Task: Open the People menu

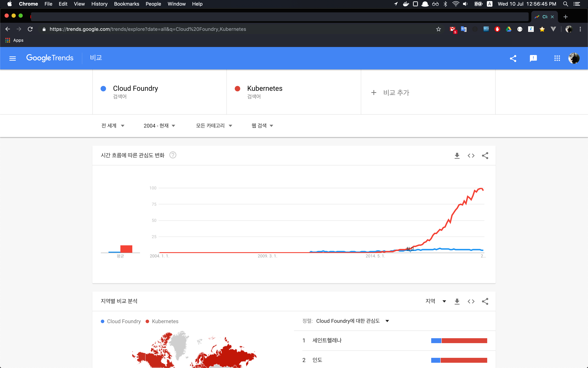Action: pyautogui.click(x=153, y=4)
